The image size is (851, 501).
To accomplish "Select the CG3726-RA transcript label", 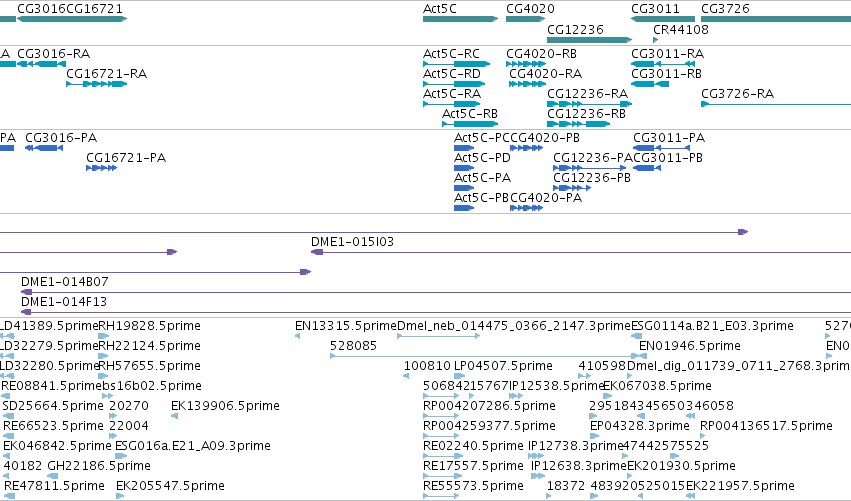I will [x=737, y=94].
